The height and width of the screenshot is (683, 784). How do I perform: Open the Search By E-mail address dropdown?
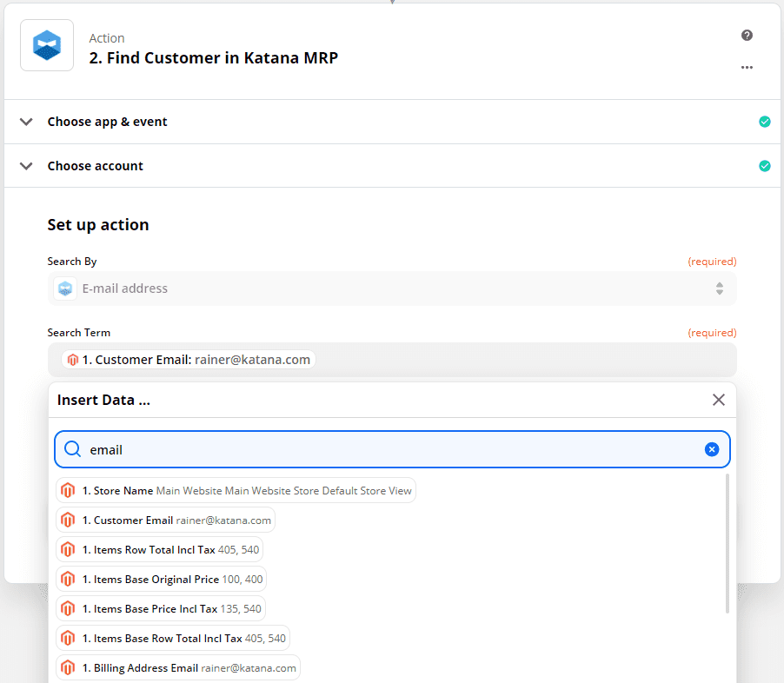click(x=392, y=288)
